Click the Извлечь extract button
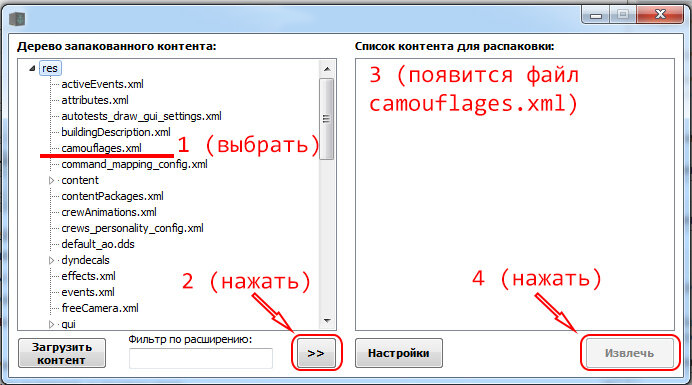The width and height of the screenshot is (692, 385). click(629, 353)
